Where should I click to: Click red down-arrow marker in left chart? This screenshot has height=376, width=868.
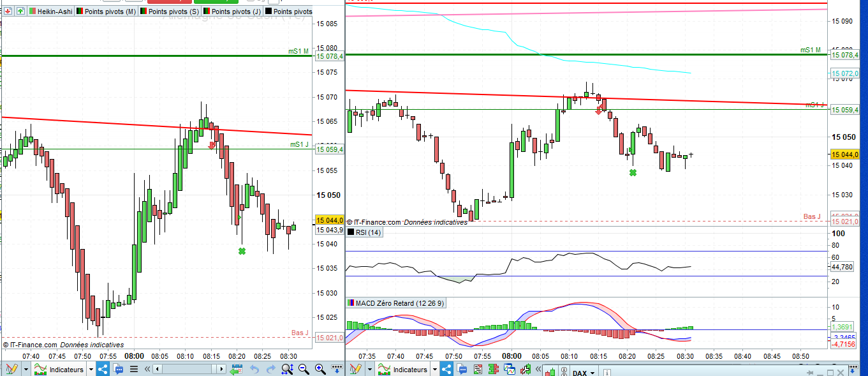click(212, 146)
